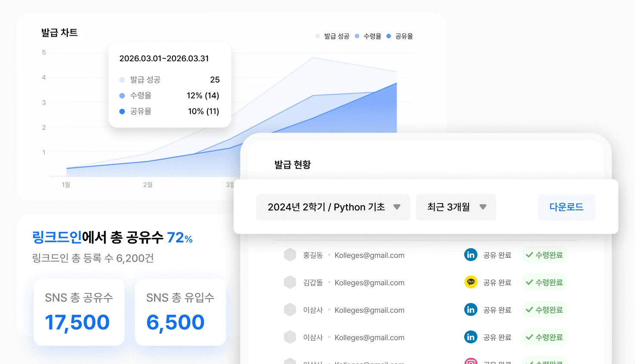The image size is (635, 364).
Task: Click 수령율 dot in tooltip
Action: (x=122, y=96)
